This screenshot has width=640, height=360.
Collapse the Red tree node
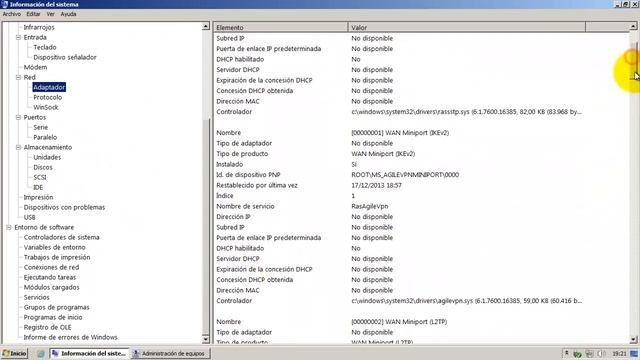point(18,77)
